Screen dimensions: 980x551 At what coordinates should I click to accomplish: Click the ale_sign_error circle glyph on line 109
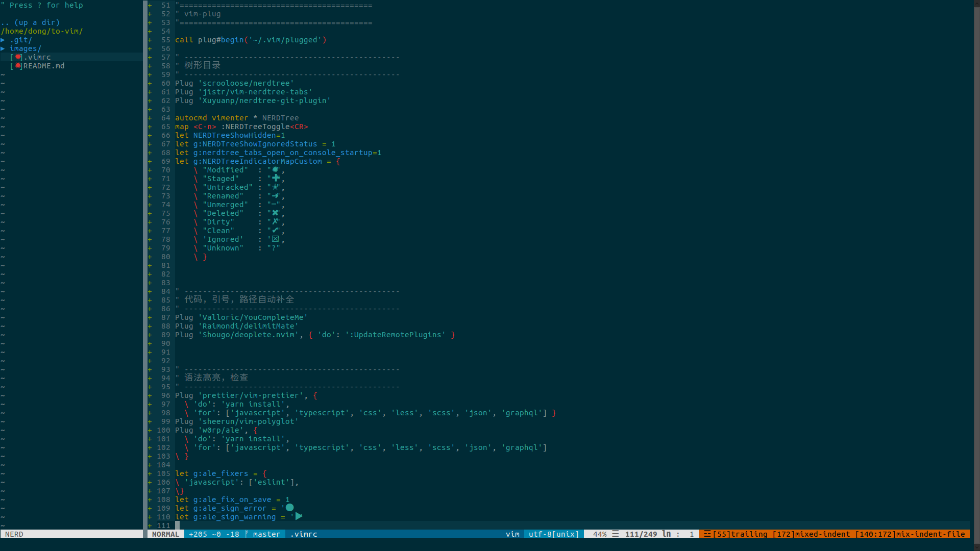289,508
